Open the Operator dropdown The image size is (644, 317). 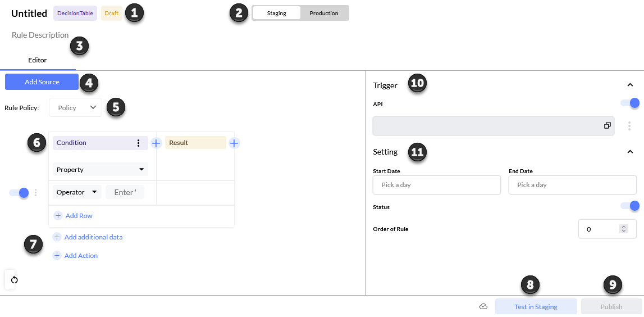coord(77,192)
